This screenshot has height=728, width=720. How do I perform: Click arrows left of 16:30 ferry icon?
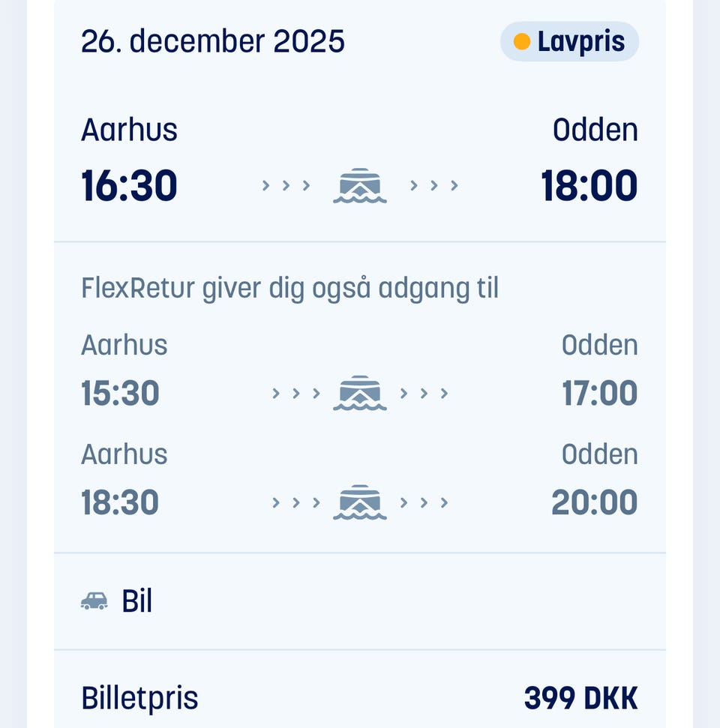[x=286, y=186]
